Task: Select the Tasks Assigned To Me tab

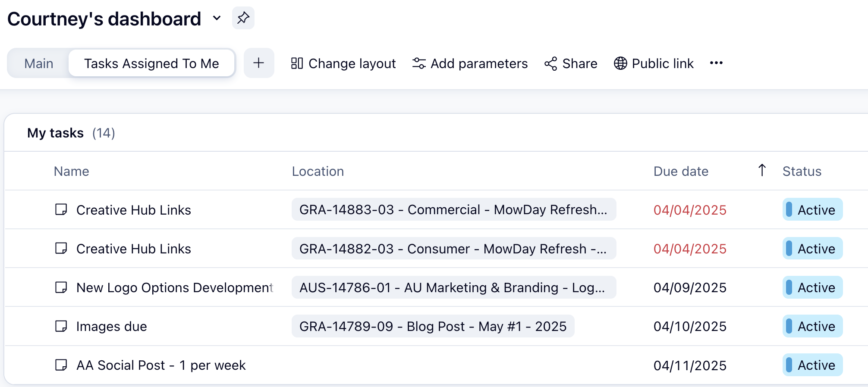Action: click(151, 63)
